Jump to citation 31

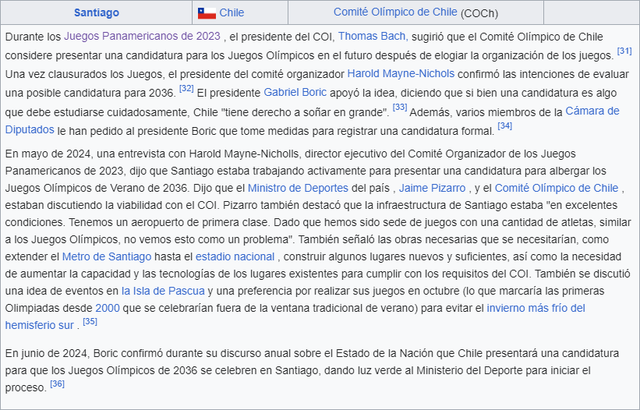click(624, 51)
